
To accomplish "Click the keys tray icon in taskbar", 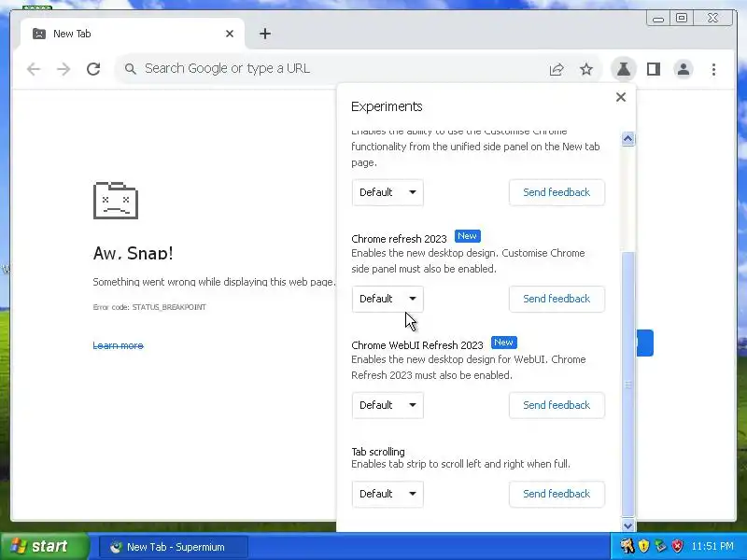I will (x=627, y=546).
